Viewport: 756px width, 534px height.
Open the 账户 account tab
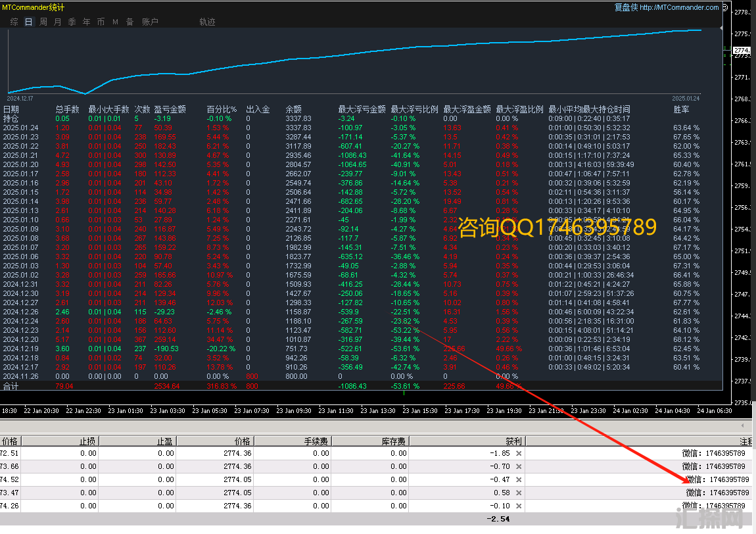150,22
